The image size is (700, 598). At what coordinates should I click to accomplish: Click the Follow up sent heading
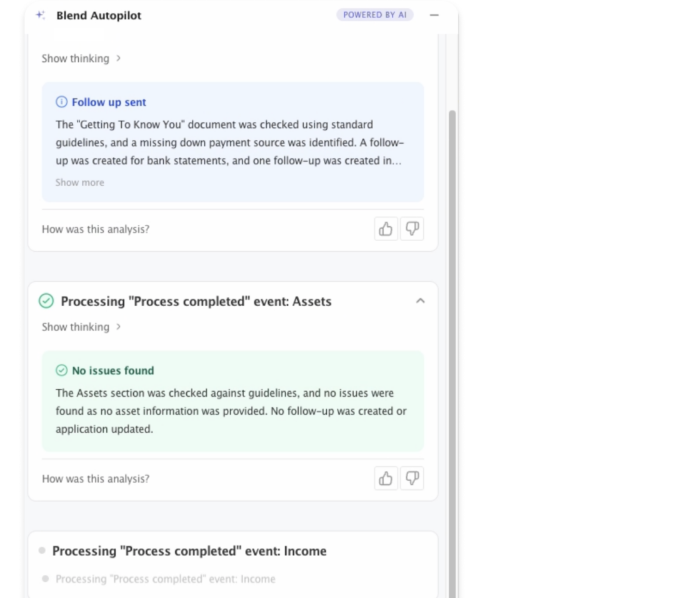(109, 102)
